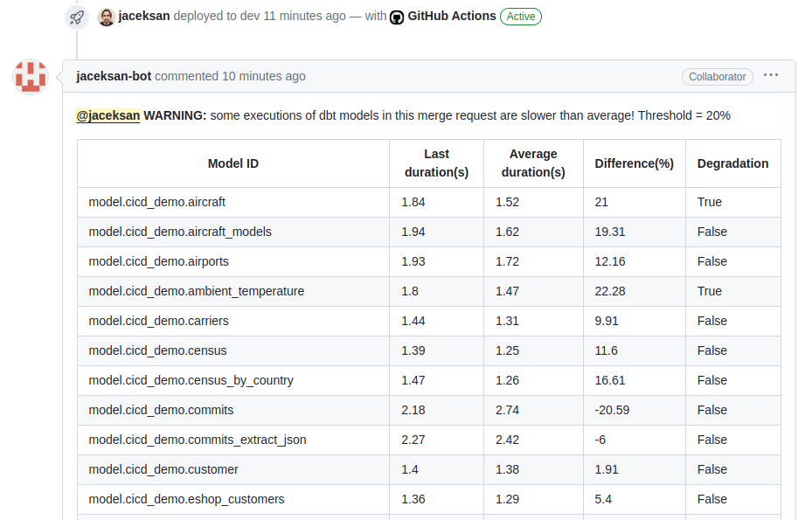
Task: Click the "Average duration(s)" column header
Action: click(x=533, y=163)
